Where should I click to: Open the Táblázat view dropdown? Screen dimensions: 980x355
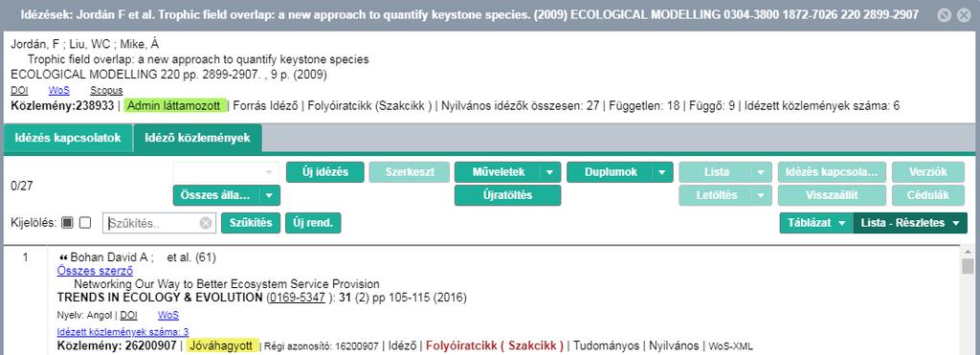click(x=816, y=223)
